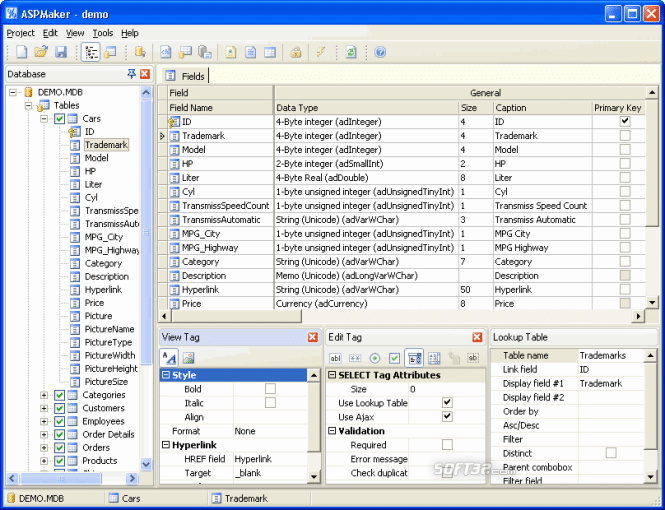Viewport: 665px width, 510px height.
Task: Pin the Database panel with the pushpin icon
Action: [x=131, y=74]
